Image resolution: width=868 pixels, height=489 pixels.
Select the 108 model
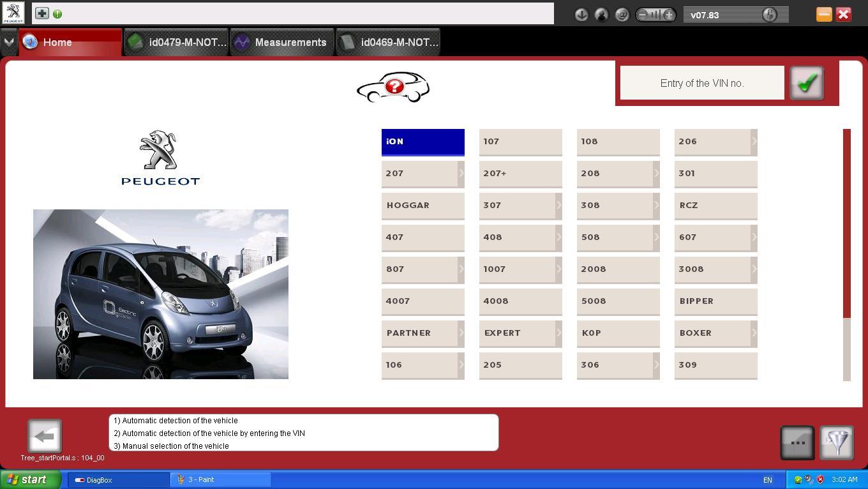618,142
